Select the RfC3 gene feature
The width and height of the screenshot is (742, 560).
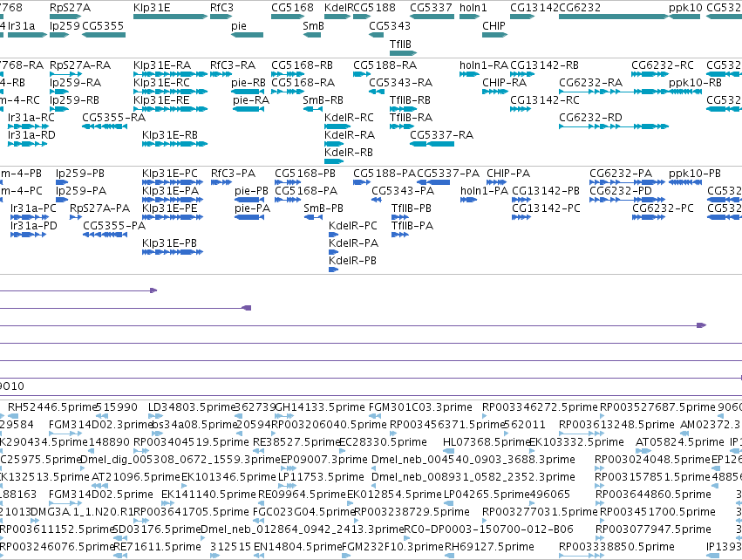pyautogui.click(x=221, y=17)
